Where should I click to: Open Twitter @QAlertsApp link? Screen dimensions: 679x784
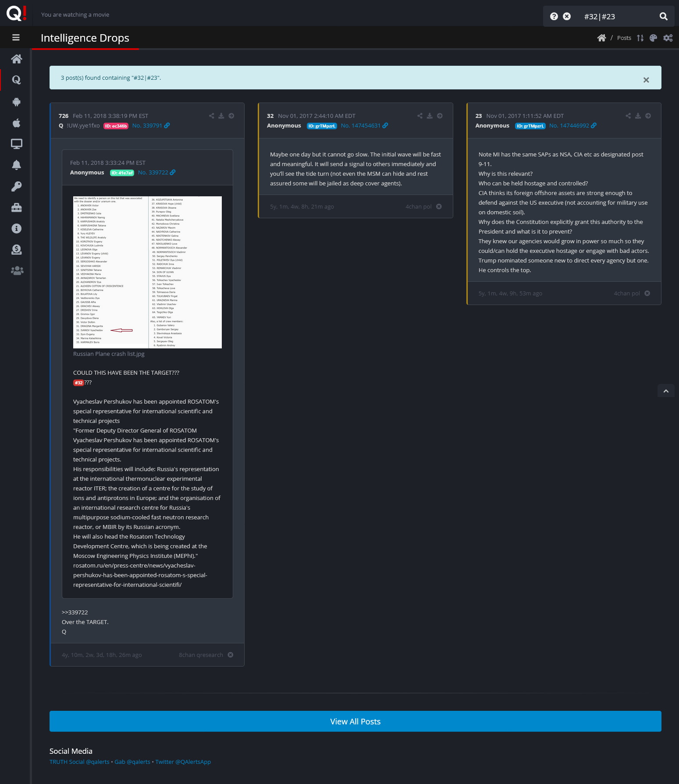click(183, 762)
